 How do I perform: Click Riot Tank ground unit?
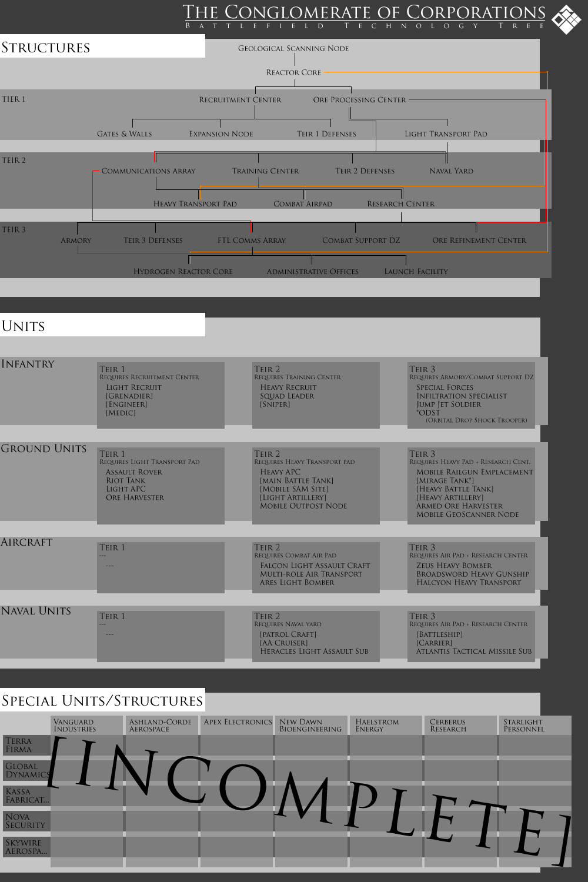point(125,480)
